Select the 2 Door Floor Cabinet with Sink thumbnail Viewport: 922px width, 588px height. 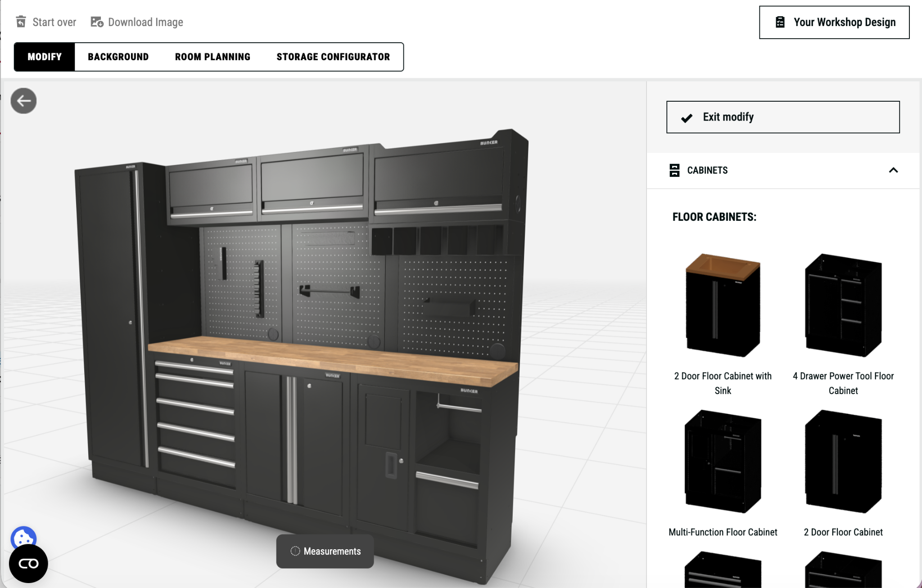[x=723, y=305]
